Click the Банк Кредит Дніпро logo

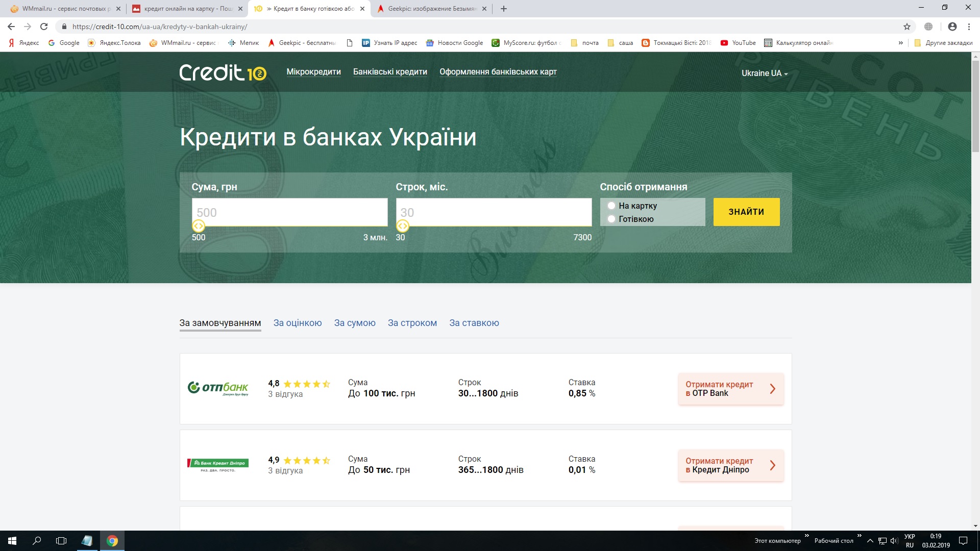pyautogui.click(x=218, y=465)
